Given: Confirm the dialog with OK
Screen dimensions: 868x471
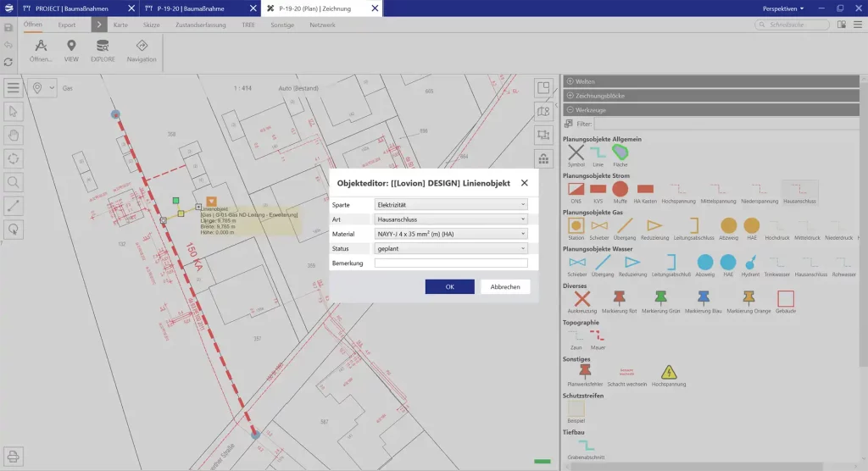Looking at the screenshot, I should 449,286.
